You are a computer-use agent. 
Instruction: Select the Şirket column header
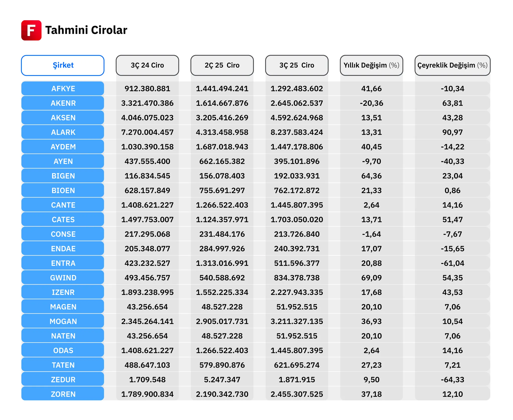pos(63,65)
